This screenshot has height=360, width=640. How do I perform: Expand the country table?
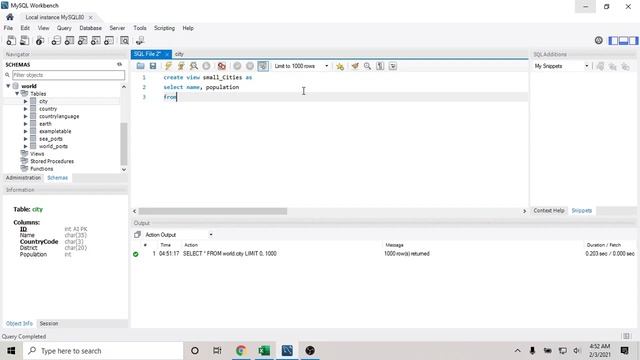pos(25,109)
